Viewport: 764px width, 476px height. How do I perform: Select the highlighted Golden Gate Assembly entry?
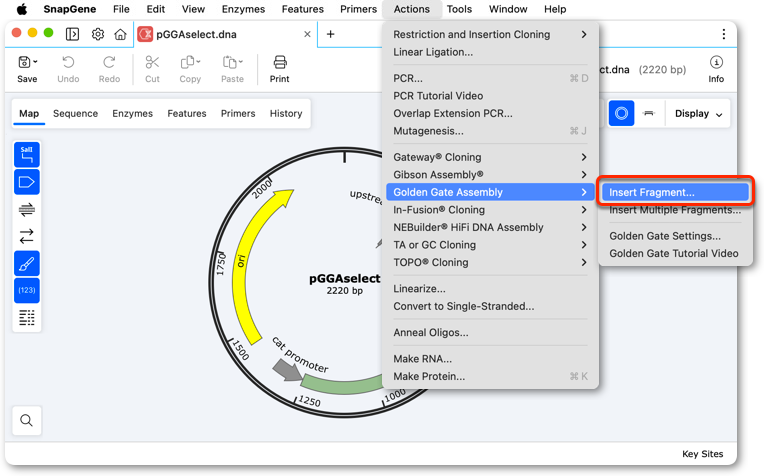pyautogui.click(x=490, y=192)
